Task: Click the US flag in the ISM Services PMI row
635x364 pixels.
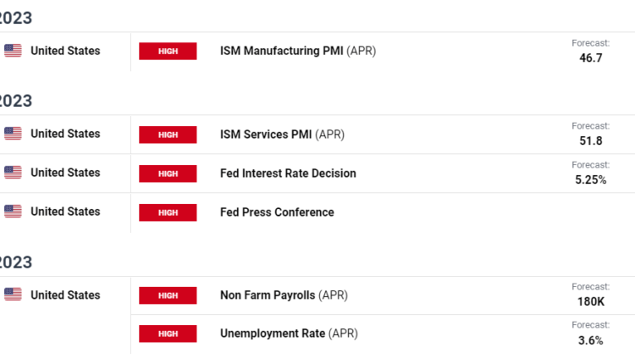Action: pyautogui.click(x=13, y=134)
